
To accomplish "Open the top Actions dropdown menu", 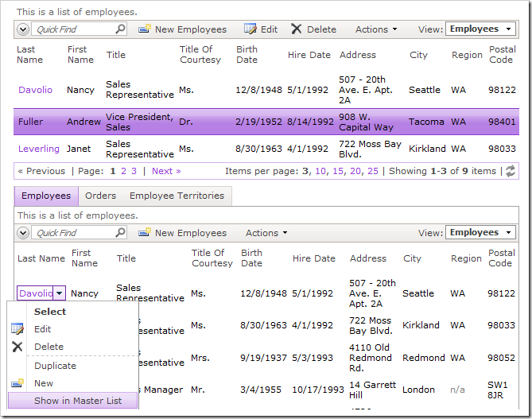I will (376, 29).
